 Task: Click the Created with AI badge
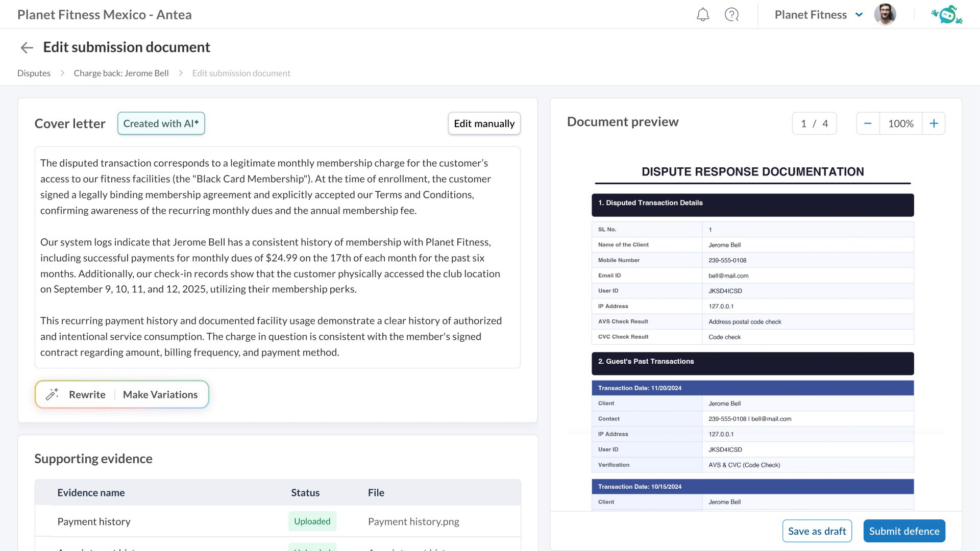coord(161,123)
